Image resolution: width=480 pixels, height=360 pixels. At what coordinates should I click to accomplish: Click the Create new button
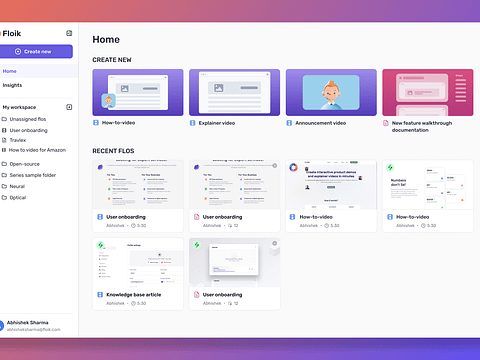[36, 52]
